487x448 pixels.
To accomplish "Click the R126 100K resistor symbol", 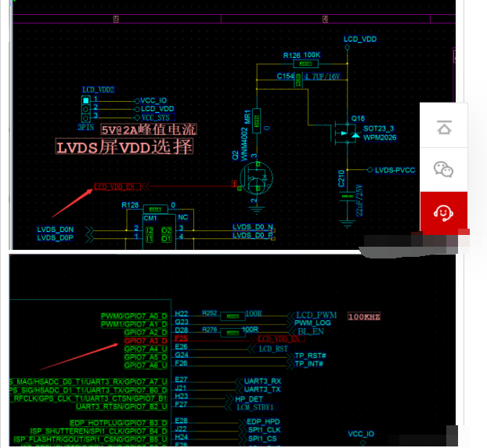I will pos(291,63).
